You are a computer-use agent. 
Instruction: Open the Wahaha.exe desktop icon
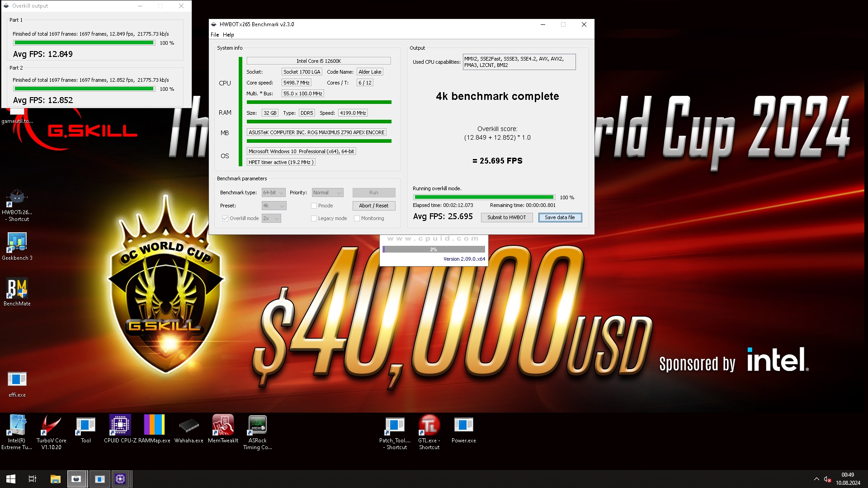189,429
